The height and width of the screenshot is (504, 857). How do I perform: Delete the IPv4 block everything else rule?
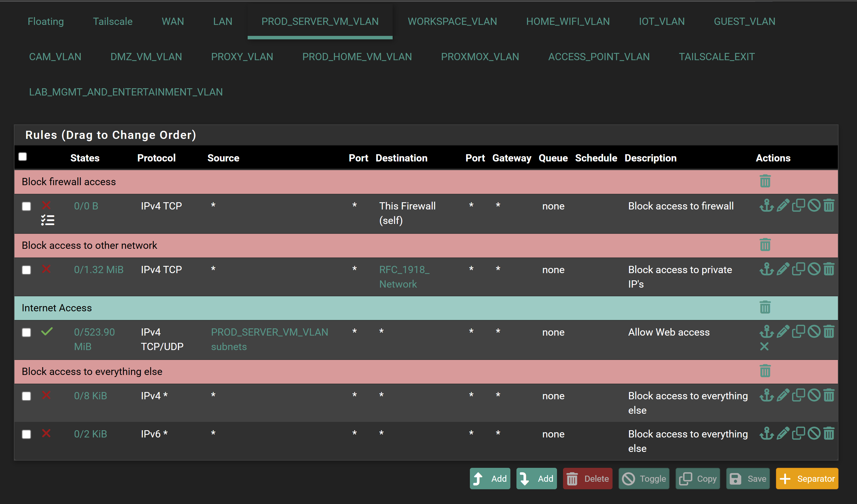829,395
